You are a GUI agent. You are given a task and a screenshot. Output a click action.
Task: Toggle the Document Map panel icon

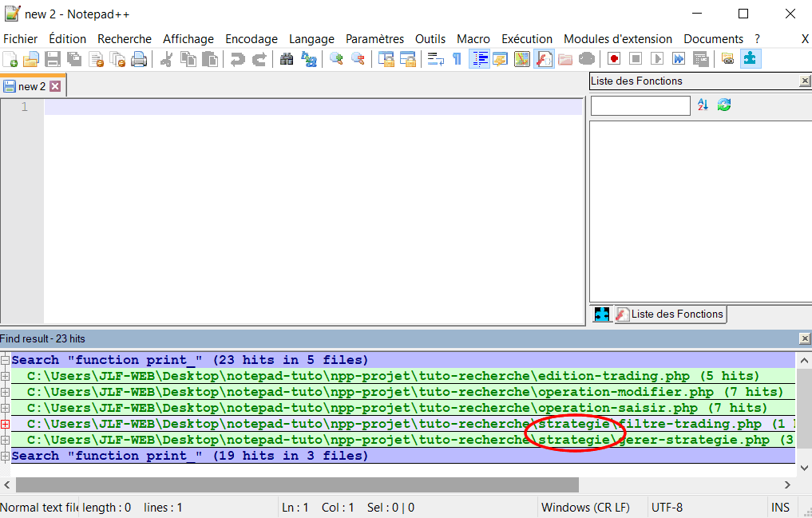pyautogui.click(x=522, y=59)
